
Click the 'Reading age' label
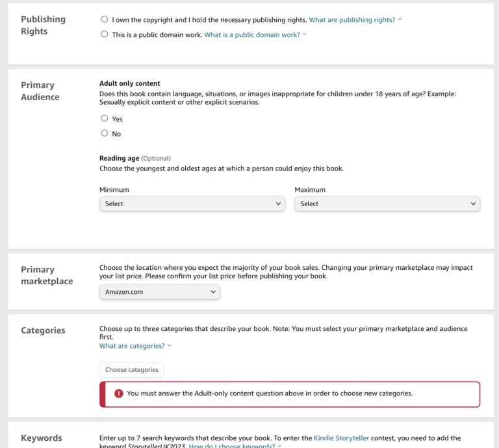119,158
